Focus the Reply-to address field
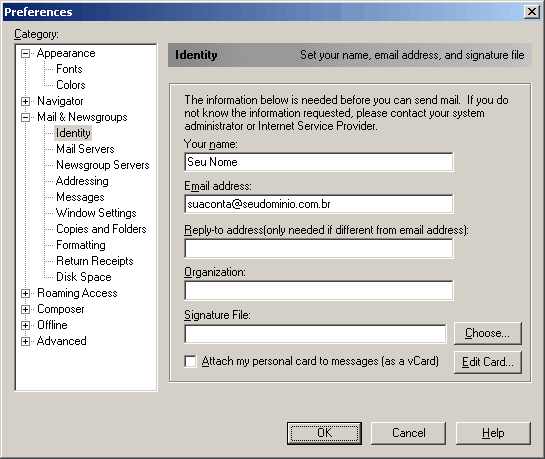The height and width of the screenshot is (459, 545). (319, 248)
